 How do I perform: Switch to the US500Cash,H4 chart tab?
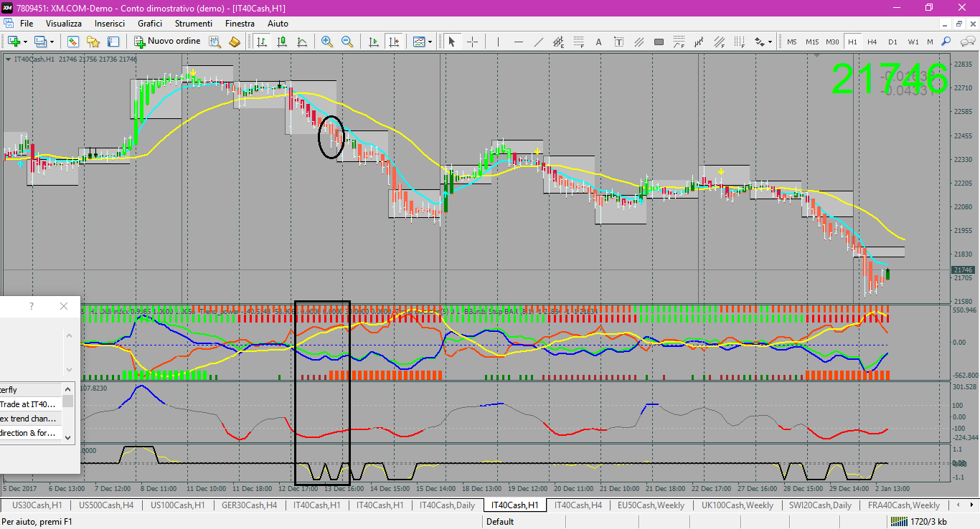tap(106, 505)
